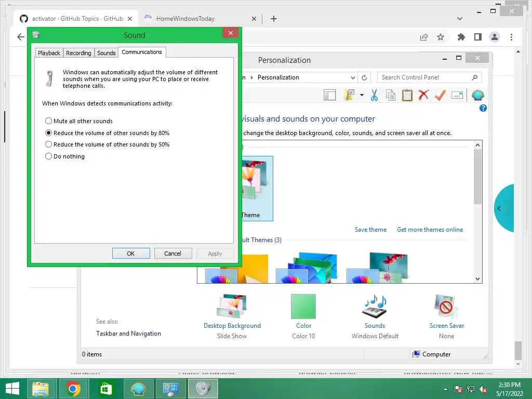
Task: Open Desktop Background settings
Action: (232, 316)
